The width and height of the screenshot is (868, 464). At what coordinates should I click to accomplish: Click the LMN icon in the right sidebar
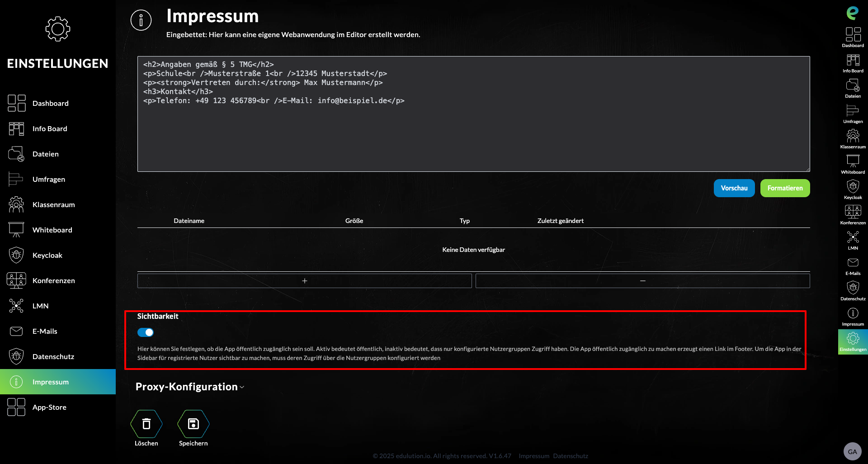[x=853, y=237]
